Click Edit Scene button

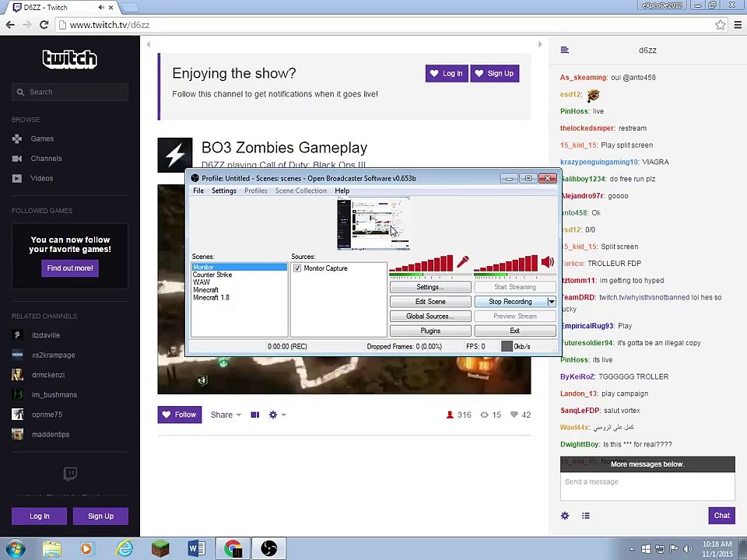click(430, 302)
